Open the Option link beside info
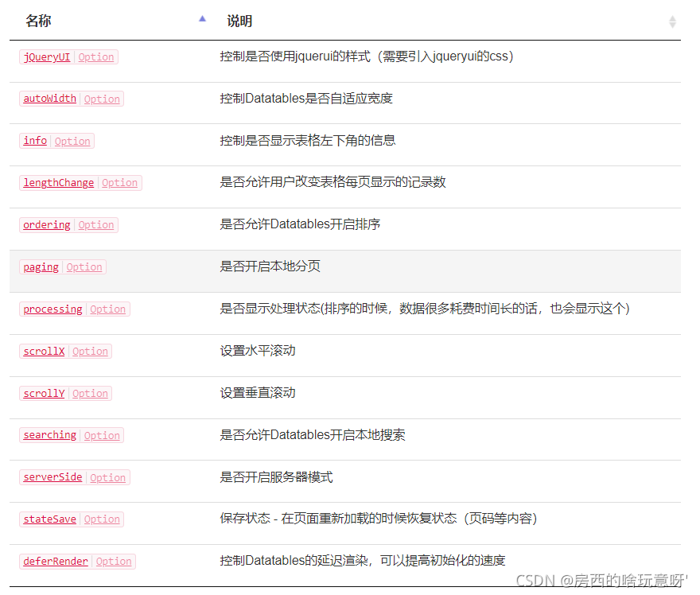The width and height of the screenshot is (700, 595). (x=72, y=141)
